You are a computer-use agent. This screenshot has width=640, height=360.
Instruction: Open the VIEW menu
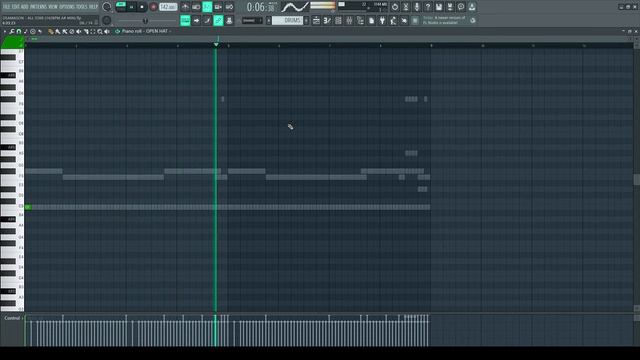point(53,7)
